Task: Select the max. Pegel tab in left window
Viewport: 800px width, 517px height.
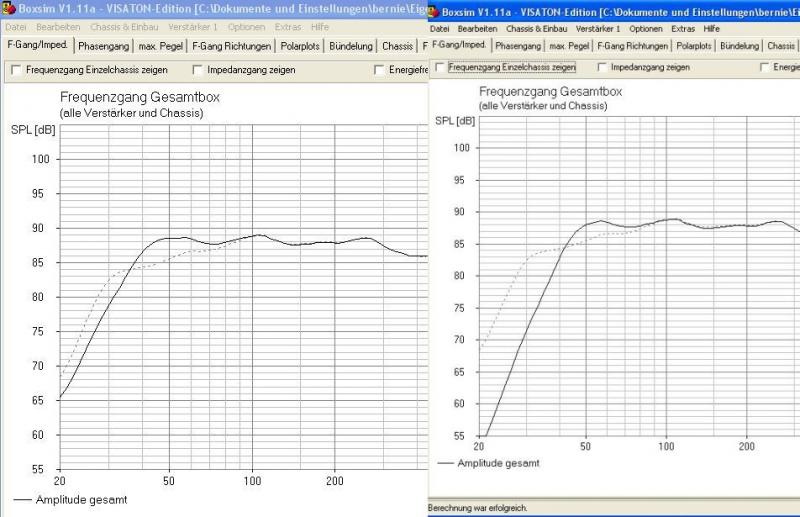Action: (x=162, y=46)
